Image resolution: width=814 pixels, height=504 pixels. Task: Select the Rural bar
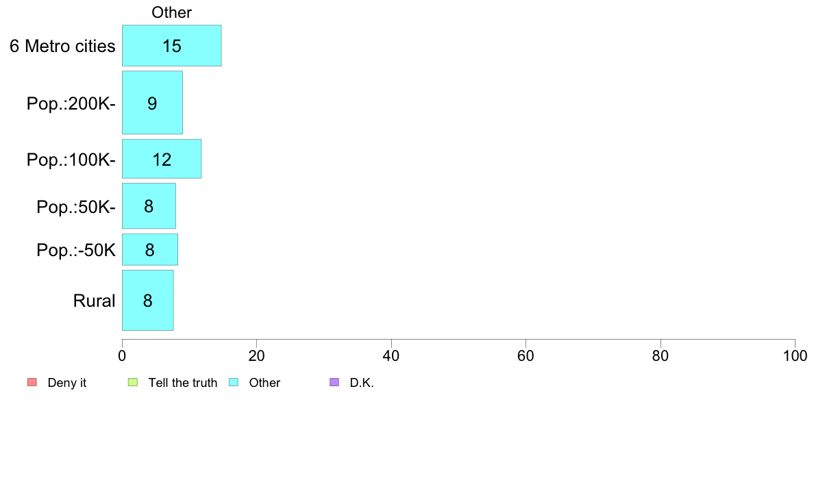point(147,300)
